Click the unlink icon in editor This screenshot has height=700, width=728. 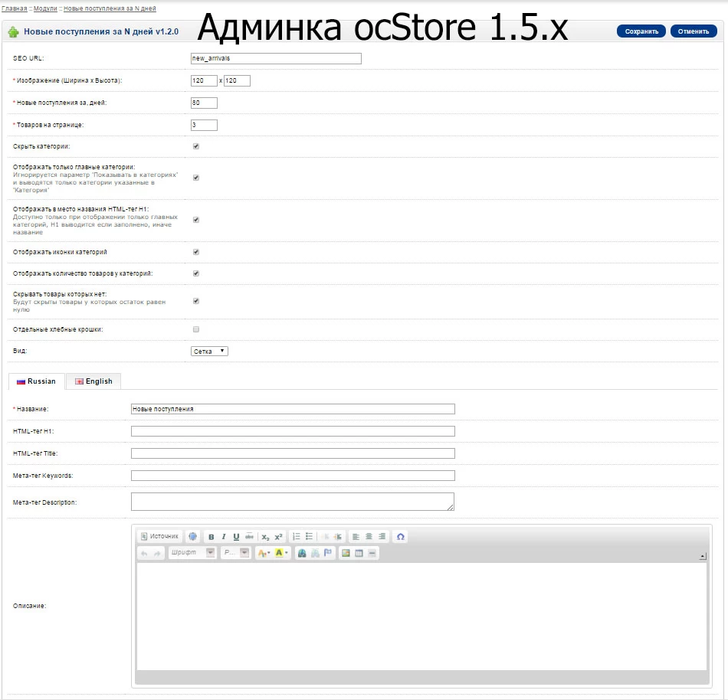[x=315, y=553]
